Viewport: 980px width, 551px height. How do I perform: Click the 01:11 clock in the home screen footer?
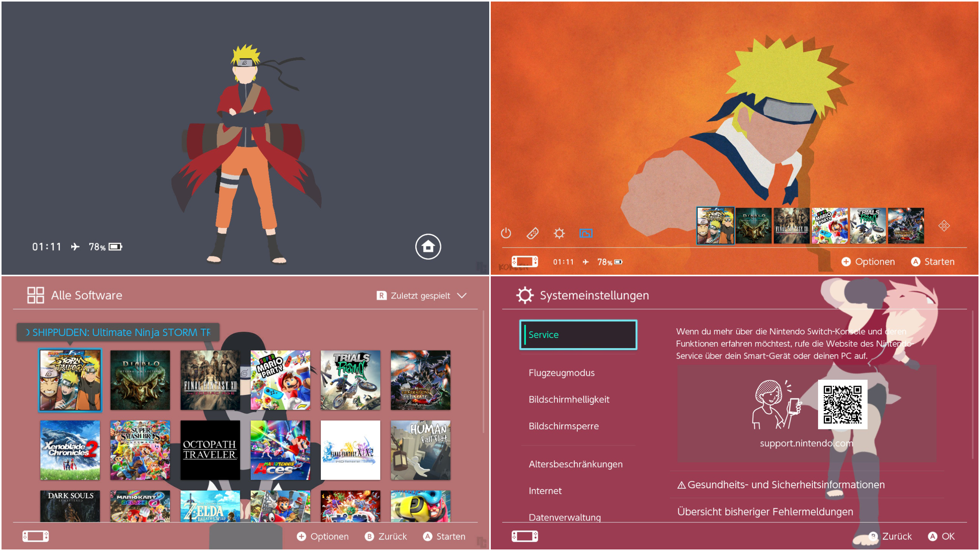click(563, 262)
